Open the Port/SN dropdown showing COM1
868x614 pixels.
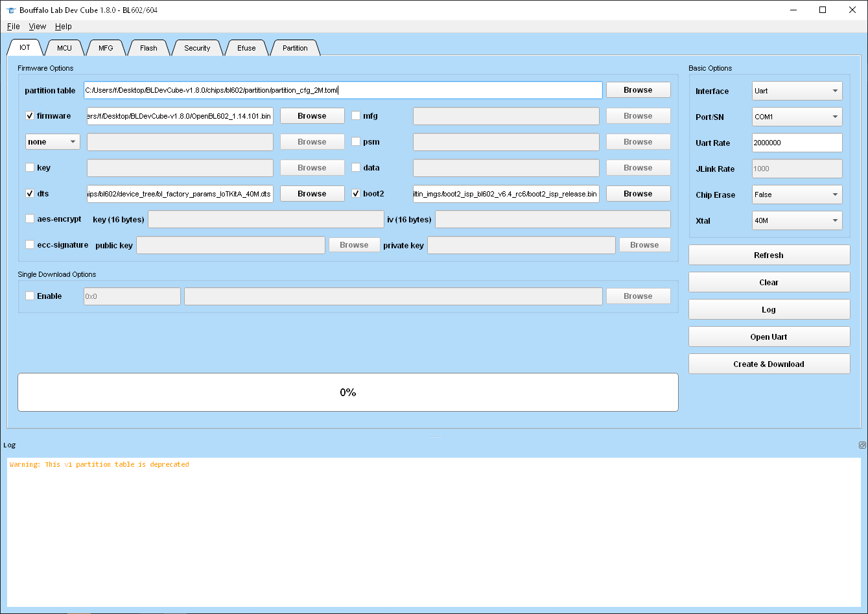pos(797,117)
